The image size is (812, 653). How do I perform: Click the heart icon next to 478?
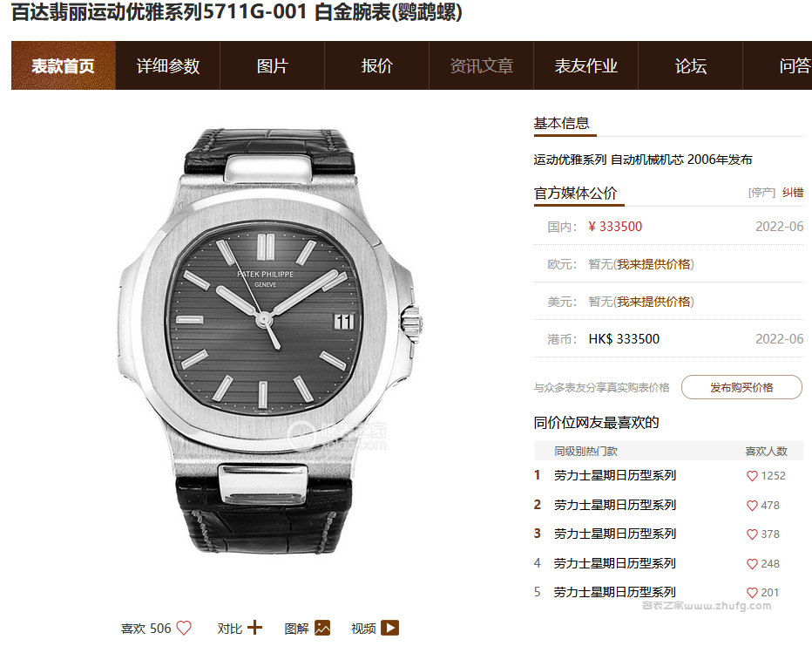[752, 506]
